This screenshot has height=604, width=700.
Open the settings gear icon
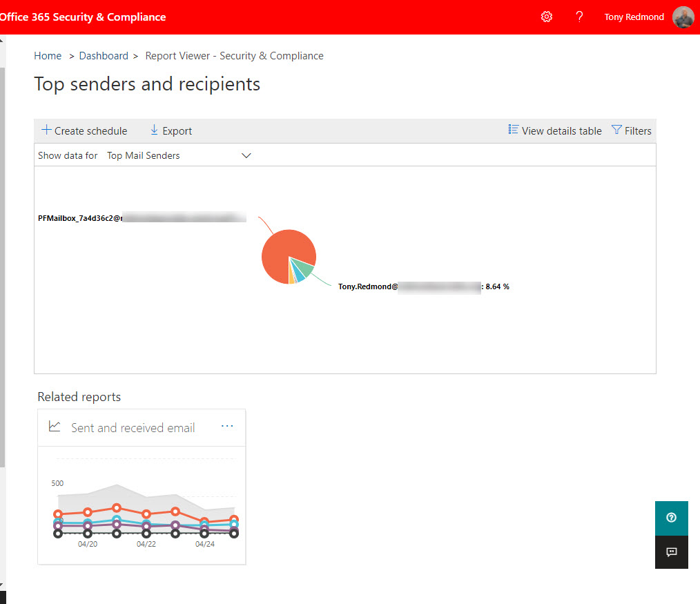coord(547,17)
